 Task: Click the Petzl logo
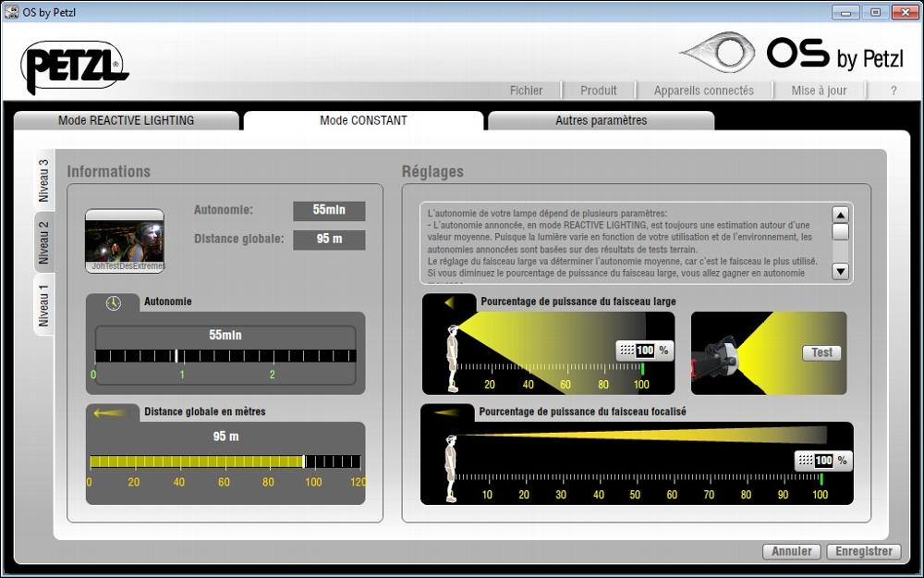tap(74, 67)
